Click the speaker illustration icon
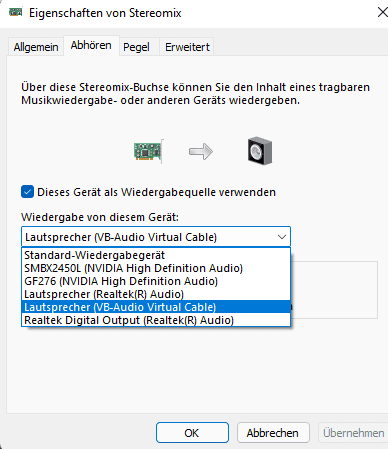The image size is (388, 449). [260, 151]
